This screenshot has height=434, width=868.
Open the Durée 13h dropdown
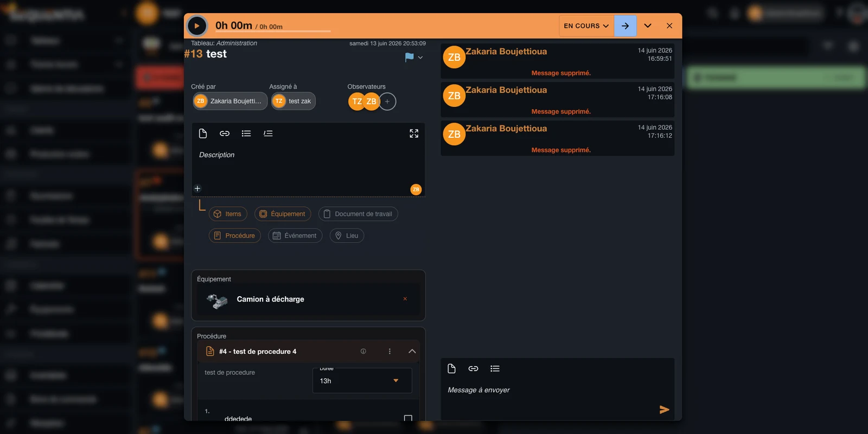362,381
